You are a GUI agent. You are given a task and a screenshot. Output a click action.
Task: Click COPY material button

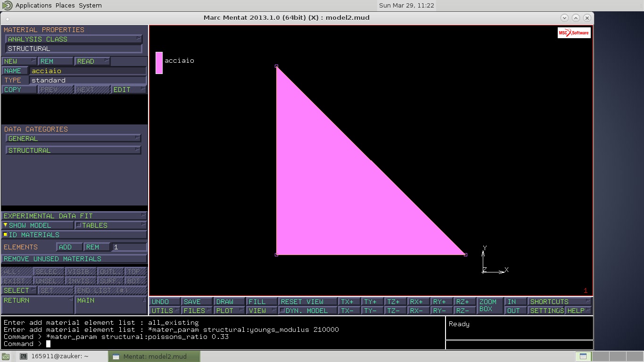point(19,90)
